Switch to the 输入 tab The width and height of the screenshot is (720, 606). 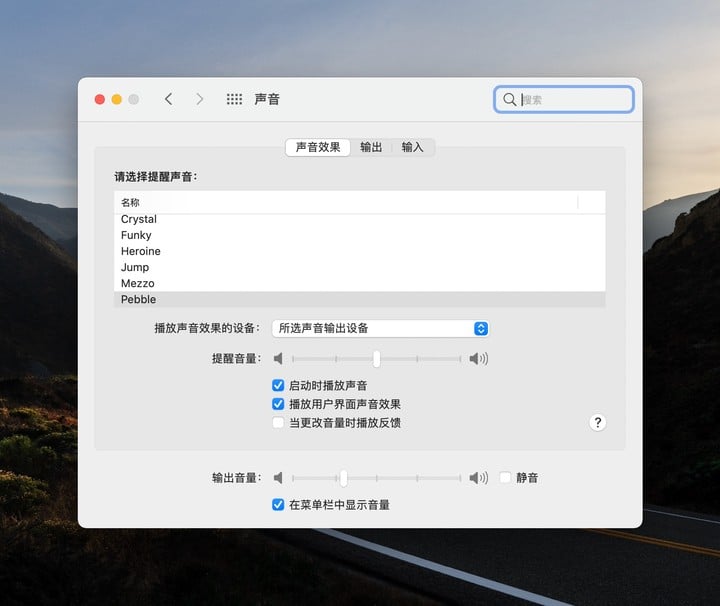coord(412,147)
